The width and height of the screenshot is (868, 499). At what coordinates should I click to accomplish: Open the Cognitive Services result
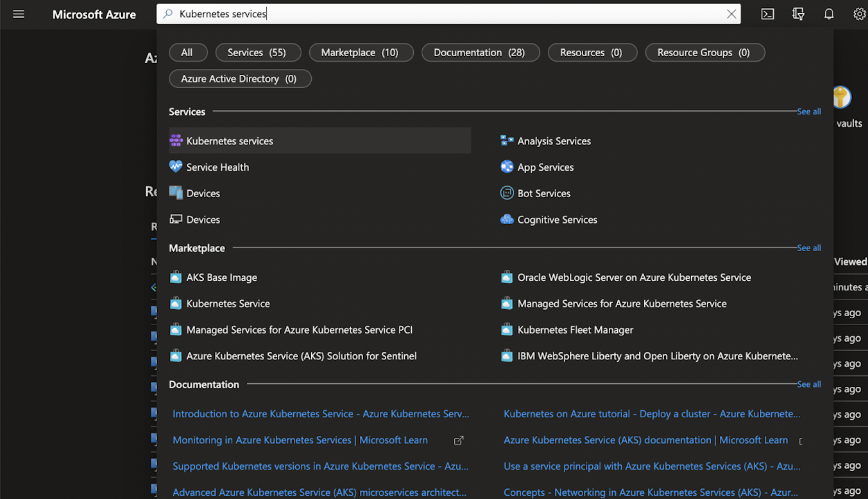[x=557, y=219]
